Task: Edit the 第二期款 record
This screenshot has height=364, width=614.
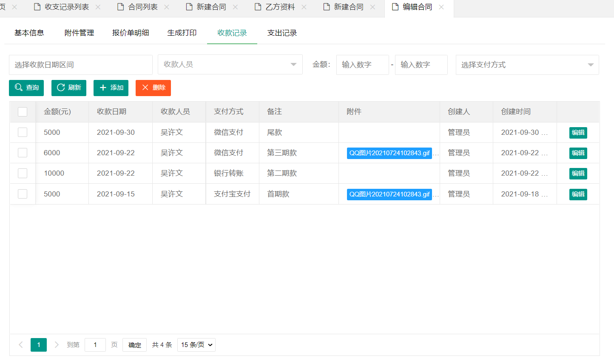Action: (x=578, y=173)
